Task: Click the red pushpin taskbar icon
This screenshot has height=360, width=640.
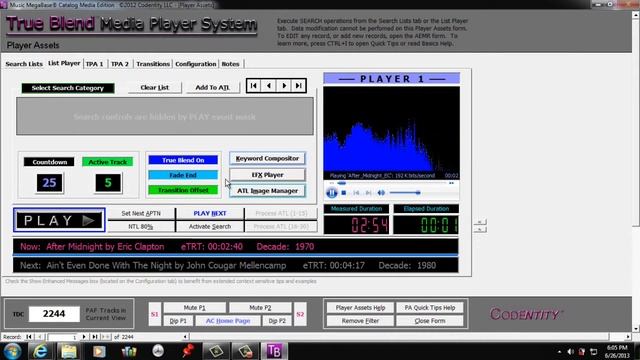Action: pyautogui.click(x=188, y=351)
